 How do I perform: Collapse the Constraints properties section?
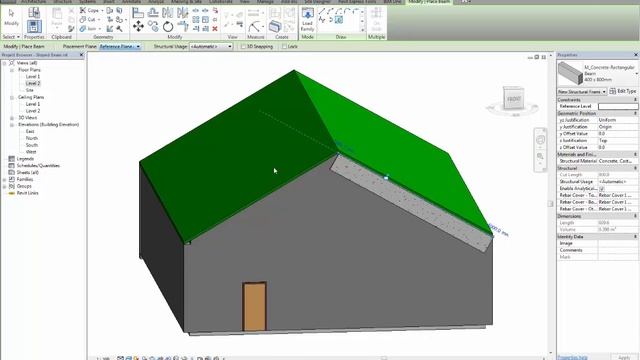(x=635, y=100)
